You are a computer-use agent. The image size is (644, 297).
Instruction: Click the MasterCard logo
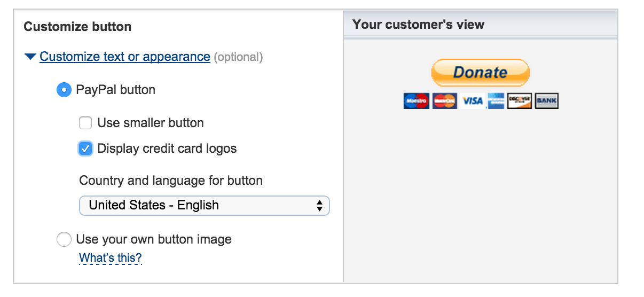tap(444, 100)
